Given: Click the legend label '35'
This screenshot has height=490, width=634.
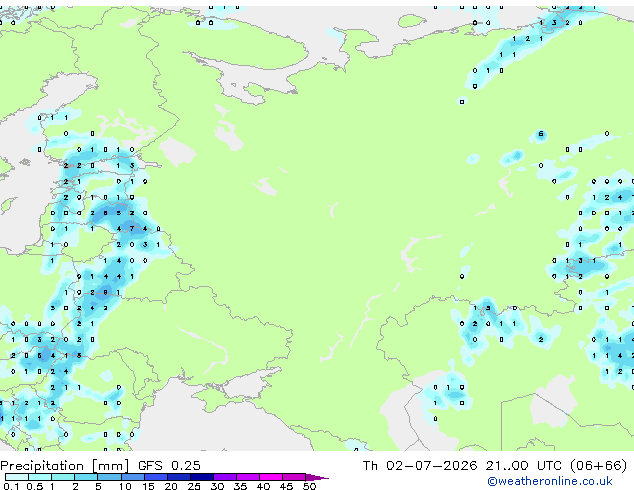Looking at the screenshot, I should pyautogui.click(x=241, y=486).
